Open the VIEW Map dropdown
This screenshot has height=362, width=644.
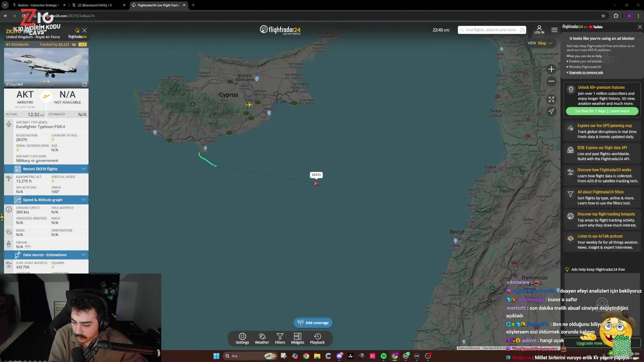(x=540, y=43)
